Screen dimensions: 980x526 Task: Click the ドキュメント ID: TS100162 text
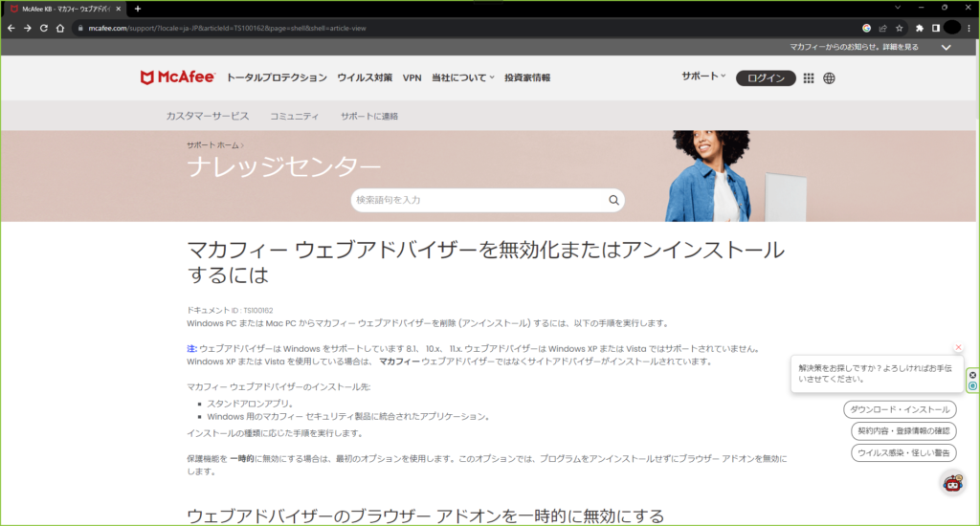pos(230,310)
